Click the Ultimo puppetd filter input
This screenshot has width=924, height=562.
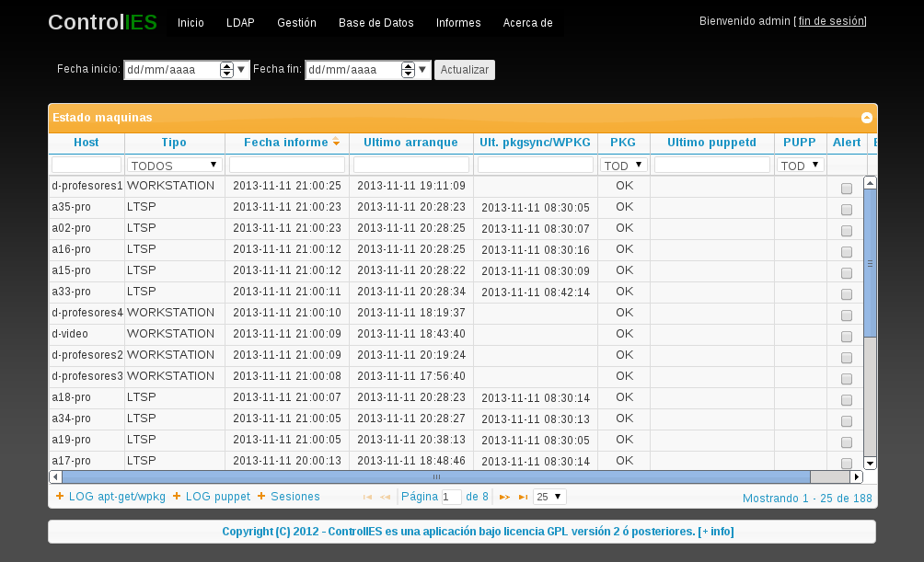[x=711, y=165]
